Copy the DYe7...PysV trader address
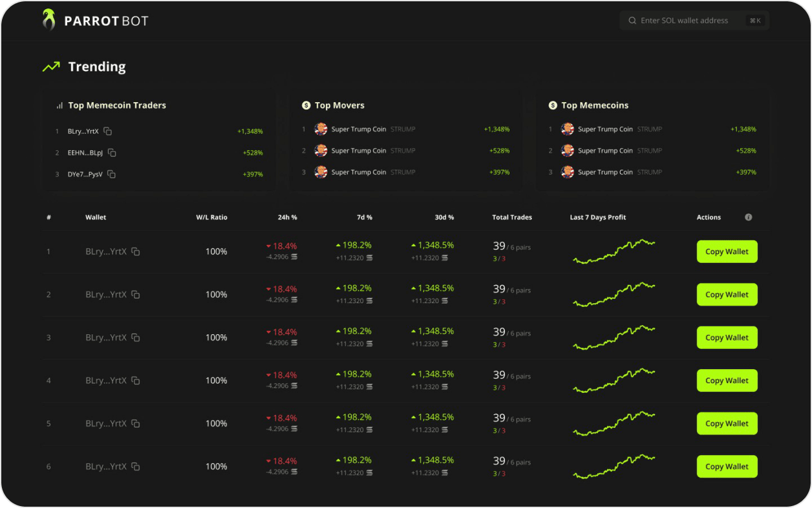Screen dimensions: 812x508 pyautogui.click(x=111, y=174)
